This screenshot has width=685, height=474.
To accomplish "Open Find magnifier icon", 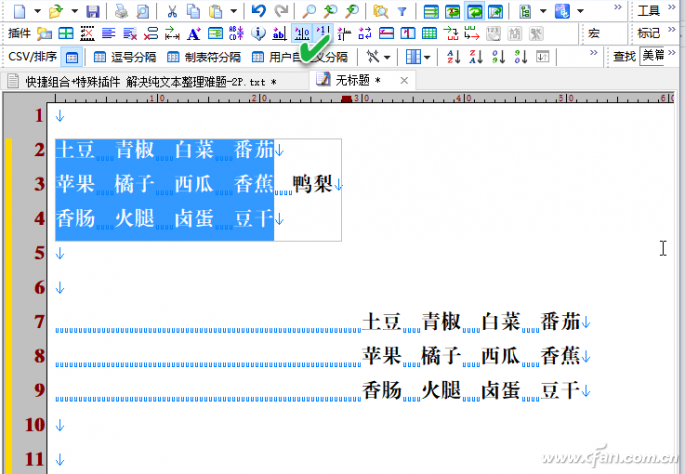I will click(309, 11).
